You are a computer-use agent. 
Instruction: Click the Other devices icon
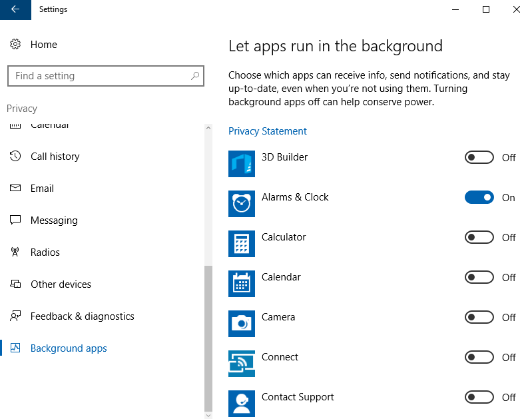pos(15,284)
